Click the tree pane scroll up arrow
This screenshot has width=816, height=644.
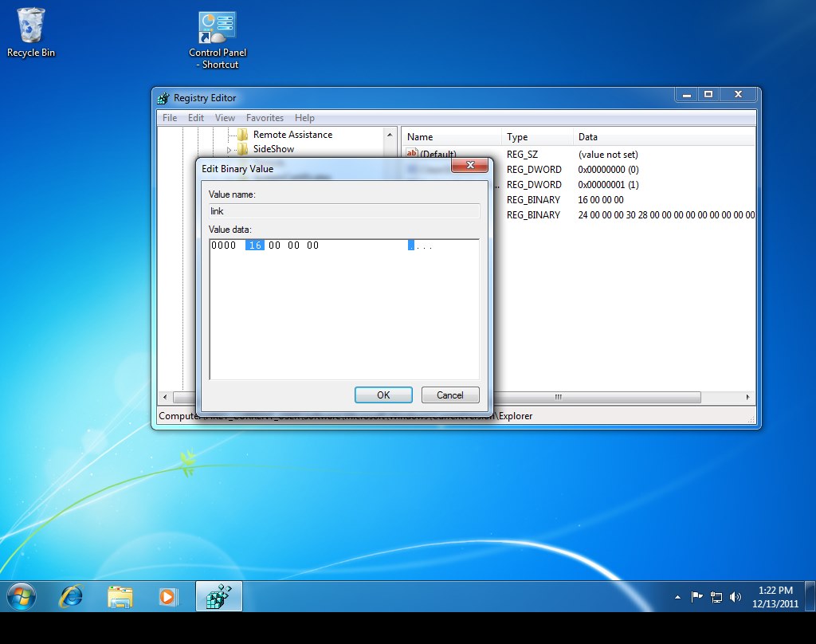tap(390, 135)
